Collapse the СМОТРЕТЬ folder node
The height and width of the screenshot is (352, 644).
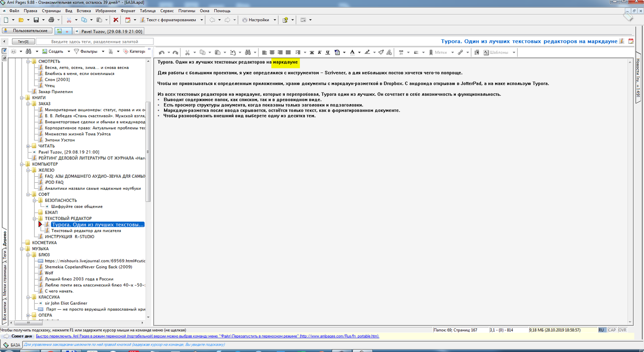(28, 61)
